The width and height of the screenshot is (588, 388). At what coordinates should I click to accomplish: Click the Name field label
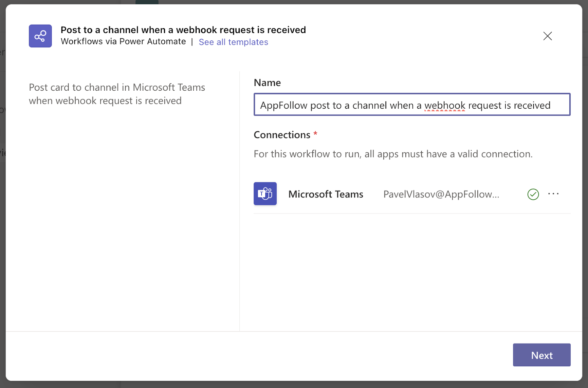coord(267,83)
